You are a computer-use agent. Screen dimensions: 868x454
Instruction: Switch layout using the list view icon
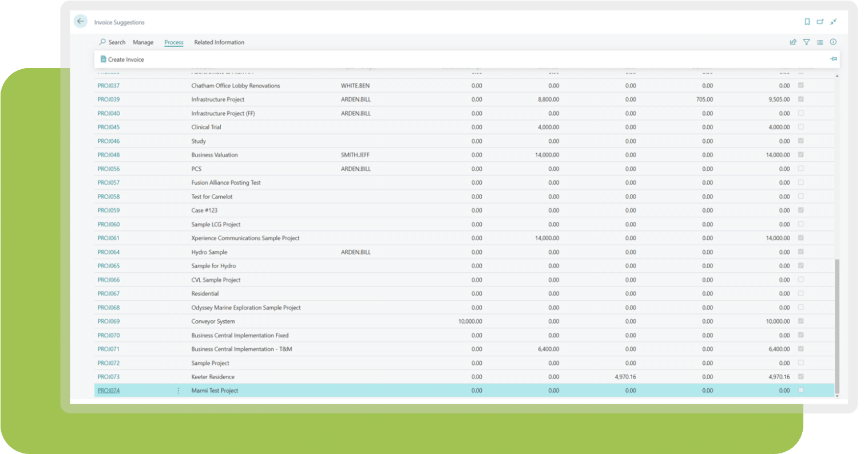[x=820, y=42]
